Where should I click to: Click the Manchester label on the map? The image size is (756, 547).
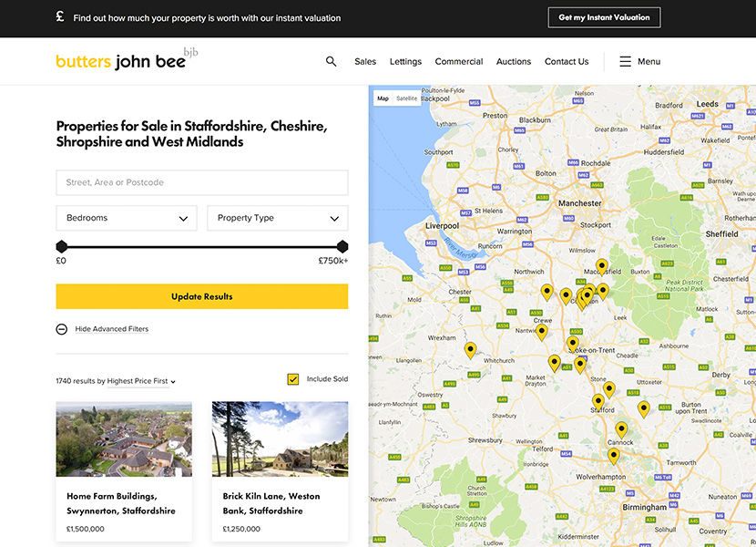point(580,203)
